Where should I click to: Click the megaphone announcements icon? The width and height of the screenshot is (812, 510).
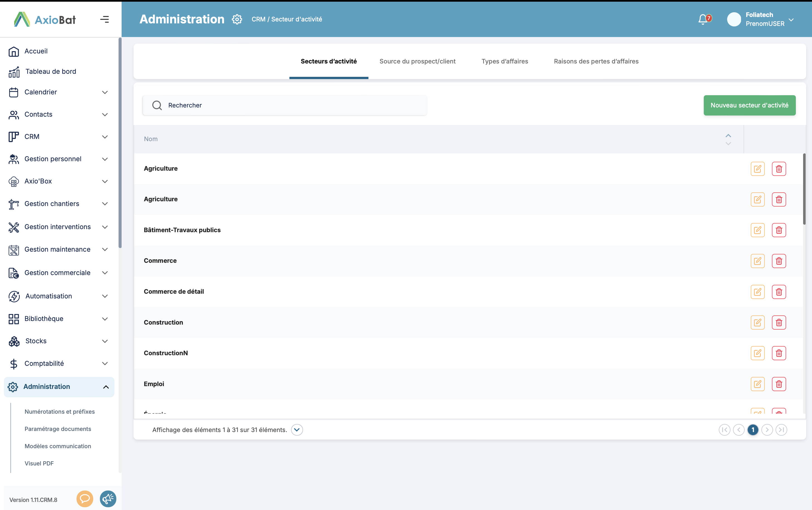coord(108,499)
